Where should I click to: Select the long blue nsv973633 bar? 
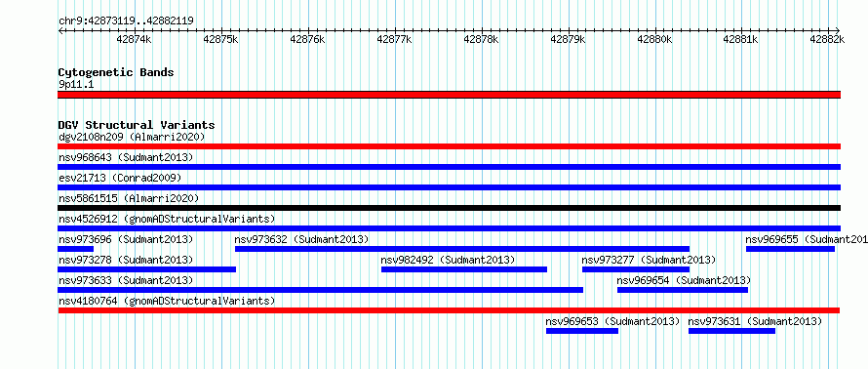[x=321, y=290]
